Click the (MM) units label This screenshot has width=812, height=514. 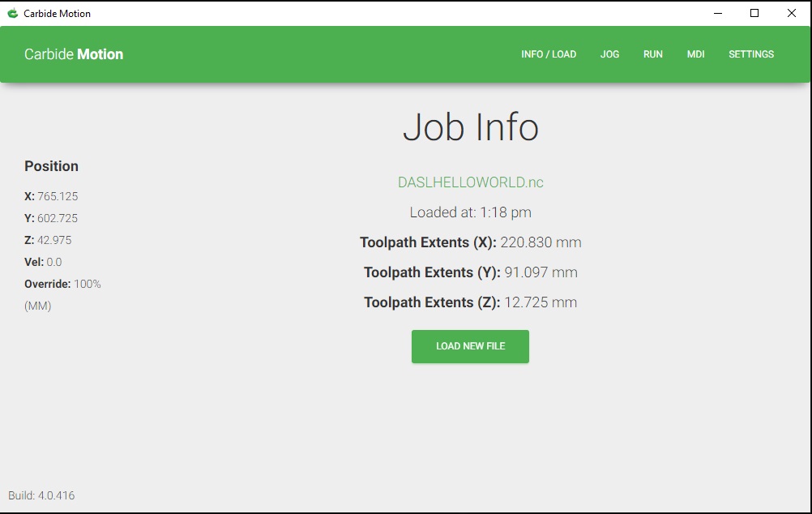(38, 306)
